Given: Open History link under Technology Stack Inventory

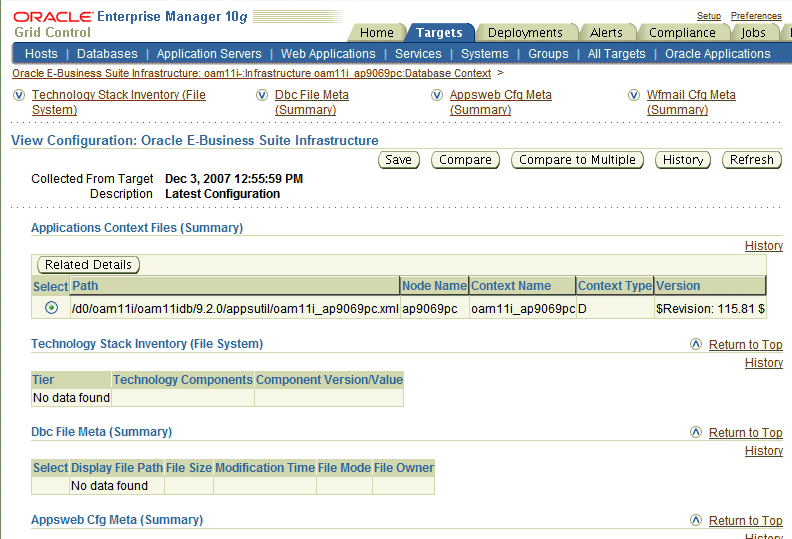Looking at the screenshot, I should click(764, 363).
